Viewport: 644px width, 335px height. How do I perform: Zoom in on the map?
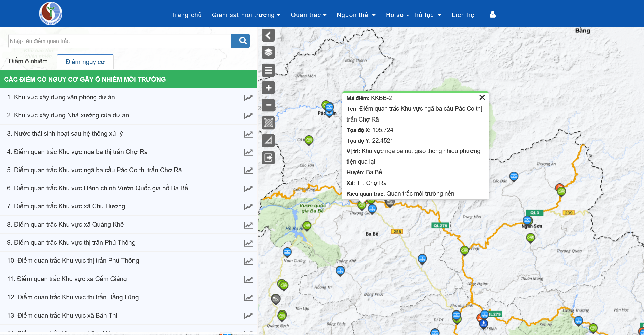(268, 88)
